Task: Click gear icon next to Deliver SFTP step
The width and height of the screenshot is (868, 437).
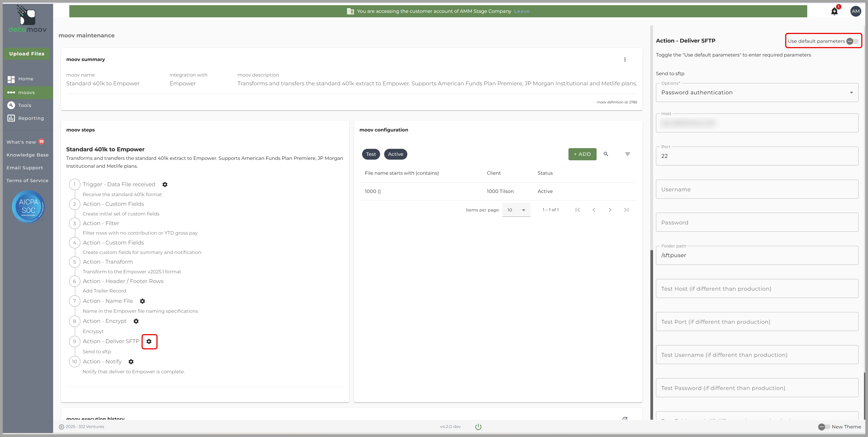Action: [149, 341]
